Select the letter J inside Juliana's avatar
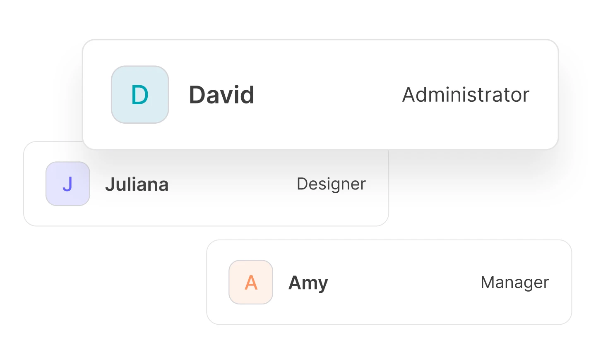596x364 pixels. point(68,184)
